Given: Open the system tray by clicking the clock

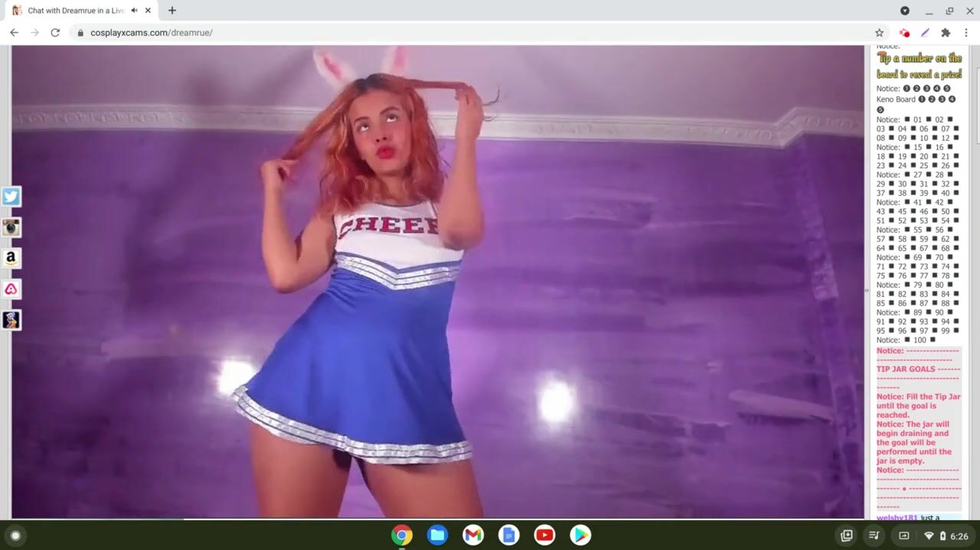Looking at the screenshot, I should (x=959, y=536).
